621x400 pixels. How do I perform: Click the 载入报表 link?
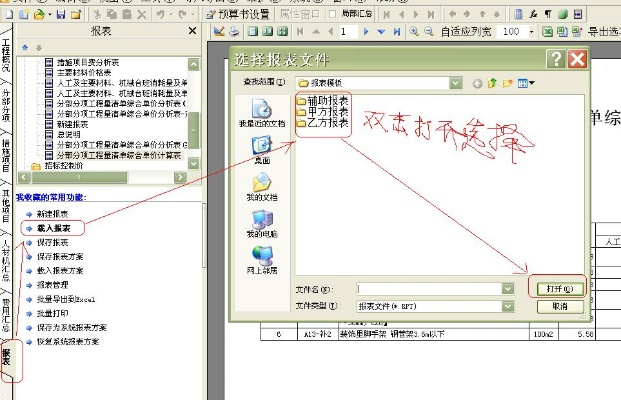click(53, 227)
